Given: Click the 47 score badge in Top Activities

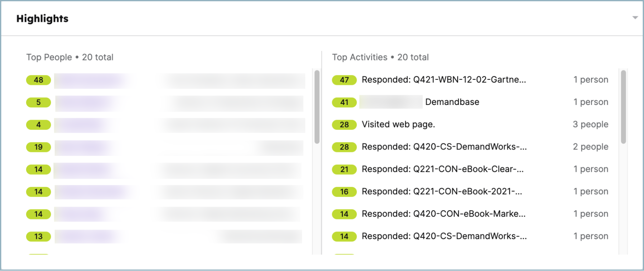Looking at the screenshot, I should click(344, 80).
